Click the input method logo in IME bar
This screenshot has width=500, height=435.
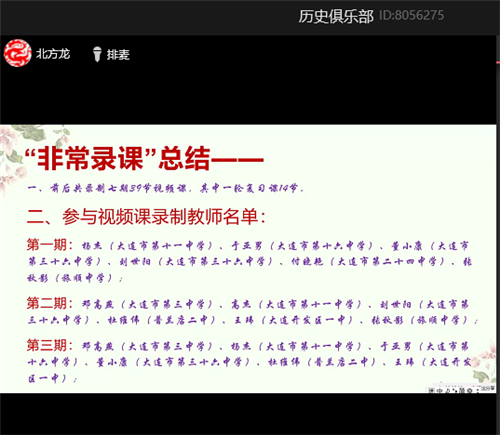pos(431,390)
